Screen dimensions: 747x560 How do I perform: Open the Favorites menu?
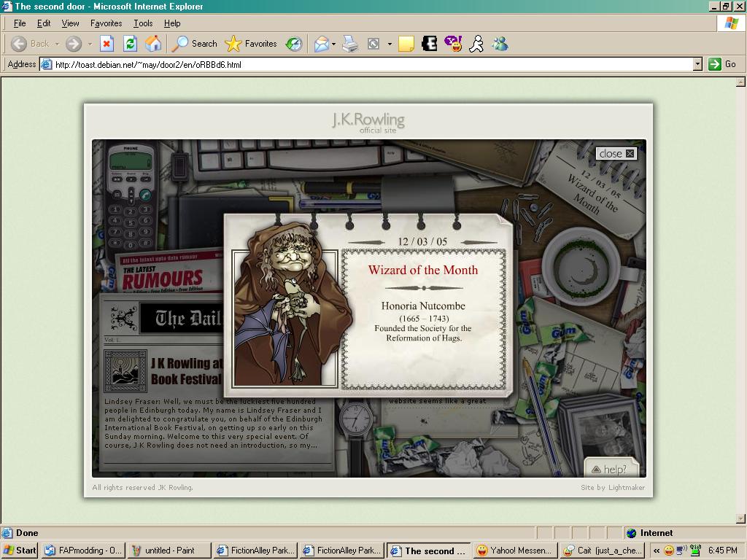pyautogui.click(x=107, y=23)
